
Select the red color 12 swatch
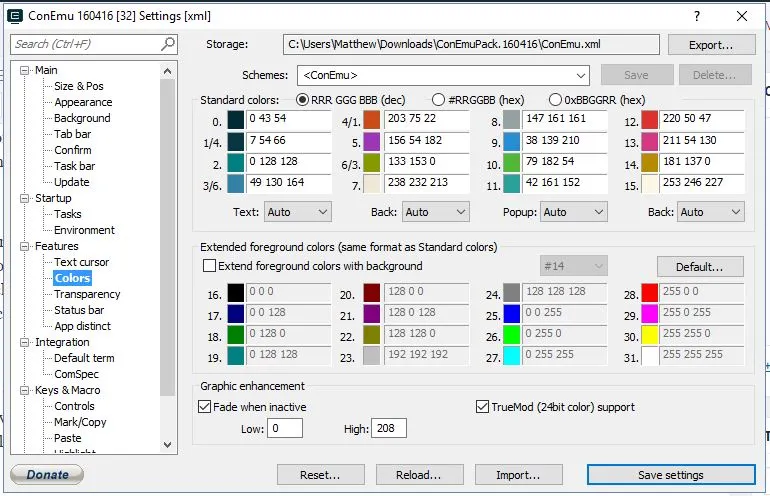(649, 120)
